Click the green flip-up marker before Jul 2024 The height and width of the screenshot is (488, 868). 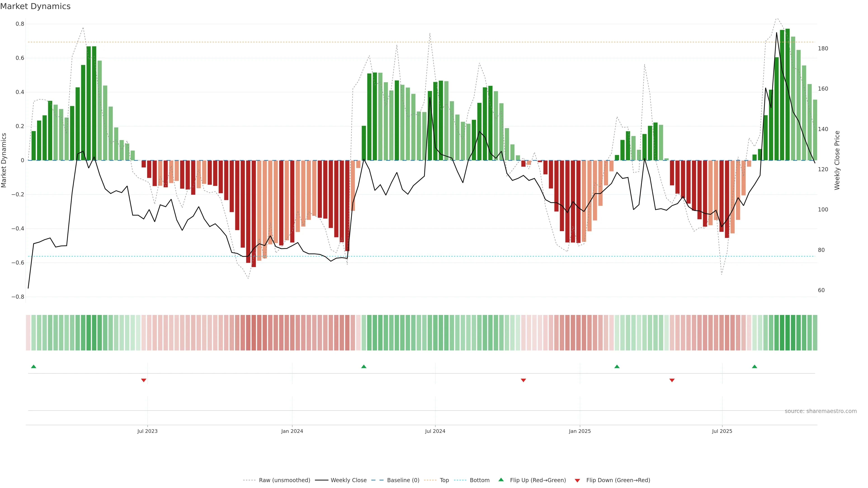pos(363,366)
